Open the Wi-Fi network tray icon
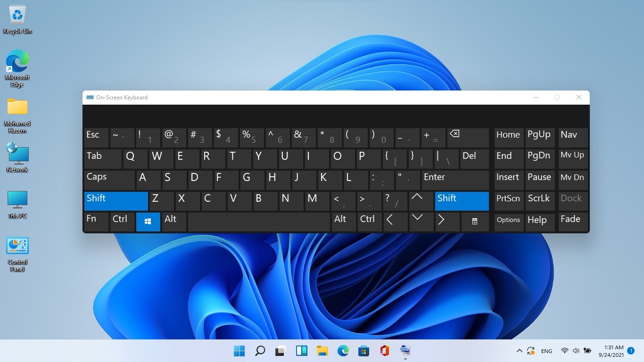Viewport: 644px width, 362px height. (x=564, y=351)
